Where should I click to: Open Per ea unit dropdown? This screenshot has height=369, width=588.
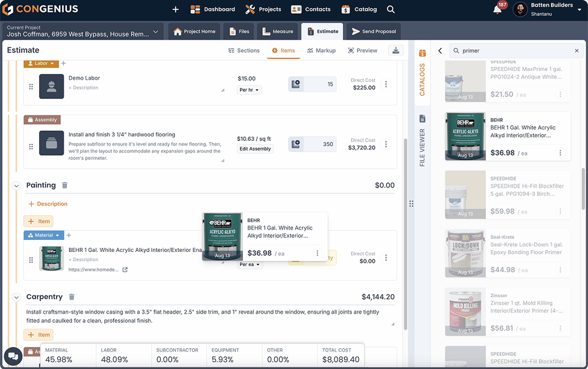(x=250, y=265)
